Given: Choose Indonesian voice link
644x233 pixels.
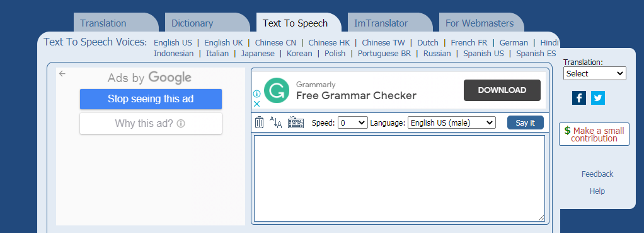Looking at the screenshot, I should click(x=174, y=54).
